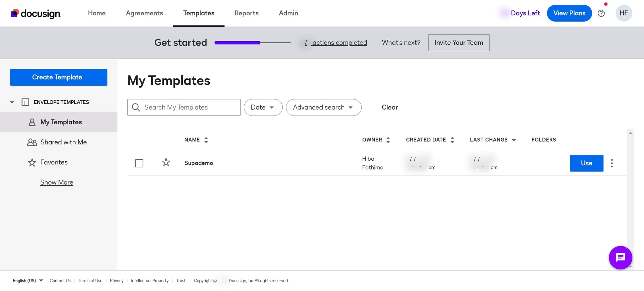Click the Search My Templates field

click(184, 107)
